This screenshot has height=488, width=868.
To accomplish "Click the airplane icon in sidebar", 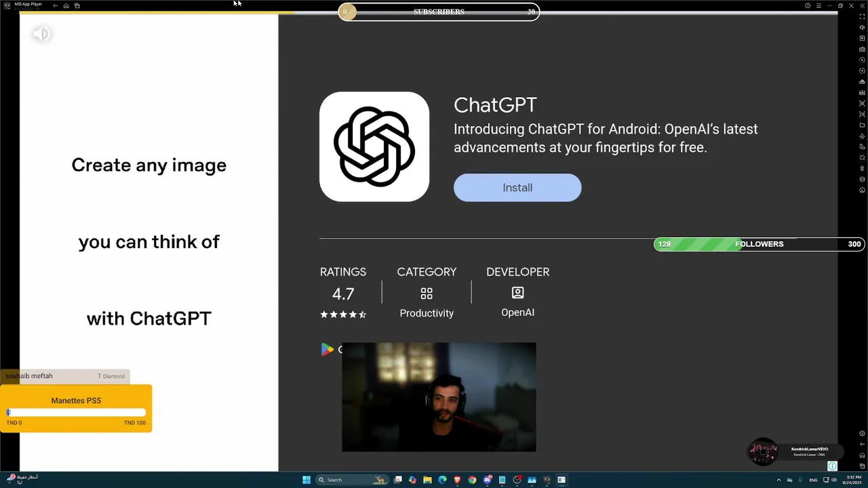I will coord(862,136).
